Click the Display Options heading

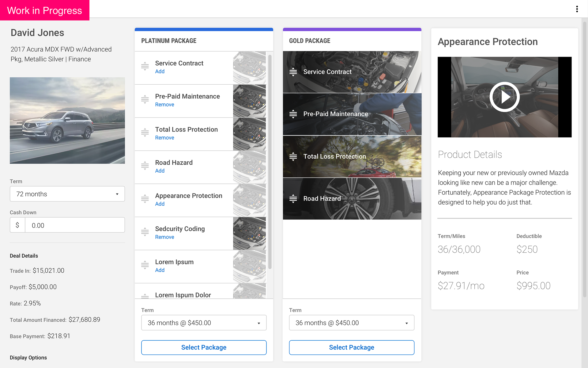(28, 358)
